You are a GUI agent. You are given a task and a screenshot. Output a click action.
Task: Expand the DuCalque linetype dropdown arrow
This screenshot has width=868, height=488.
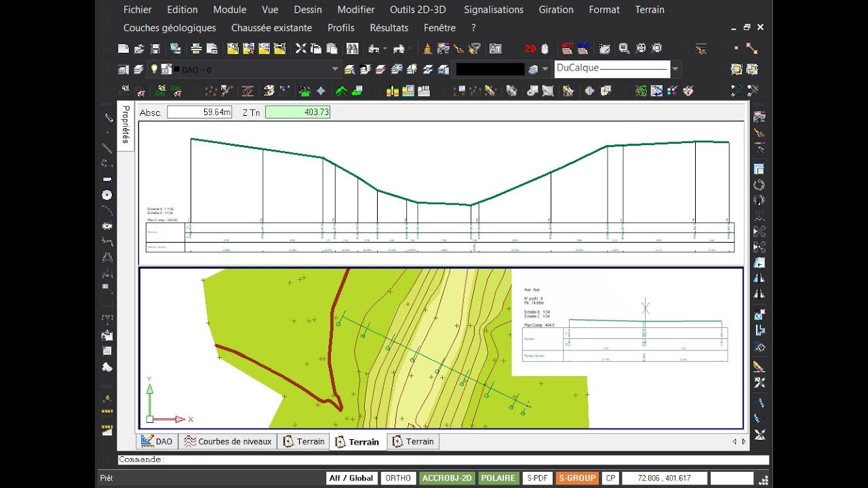click(x=675, y=69)
